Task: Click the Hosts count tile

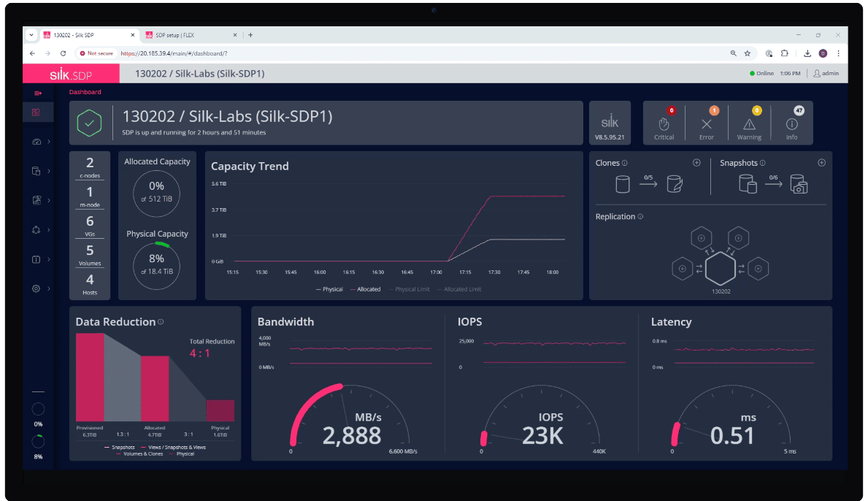Action: pos(90,283)
